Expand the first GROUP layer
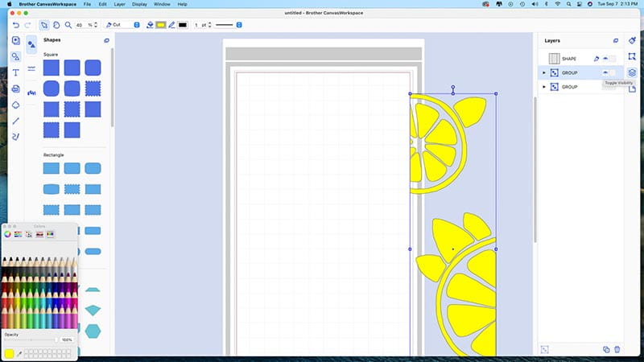644x362 pixels. pos(544,72)
